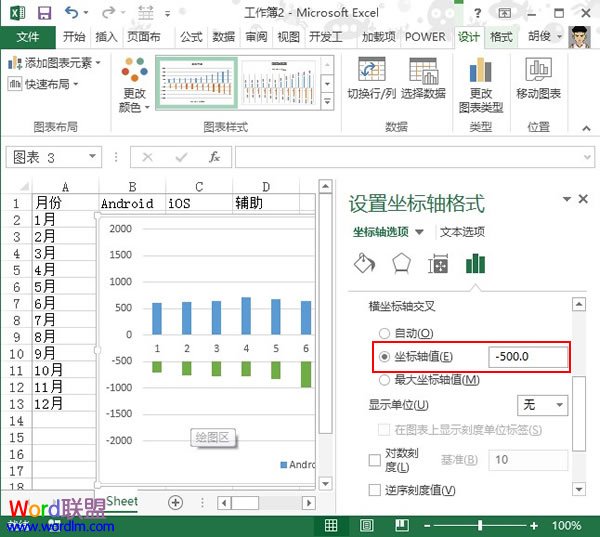Click the ribbon display options icon
The image size is (600, 537).
tap(504, 13)
